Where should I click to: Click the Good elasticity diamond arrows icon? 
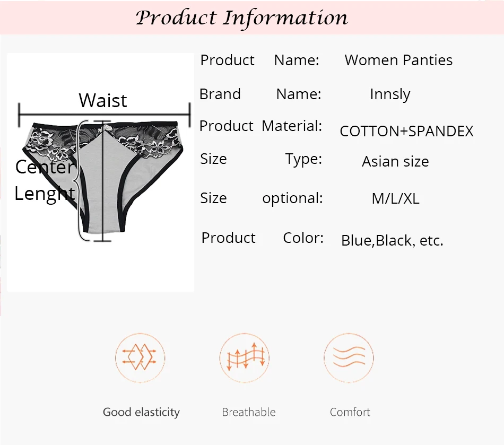click(x=140, y=357)
